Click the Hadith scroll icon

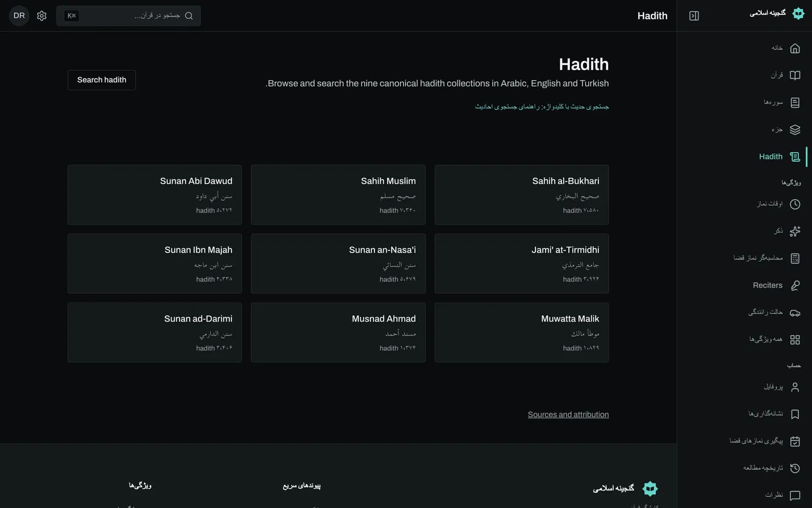pos(795,157)
